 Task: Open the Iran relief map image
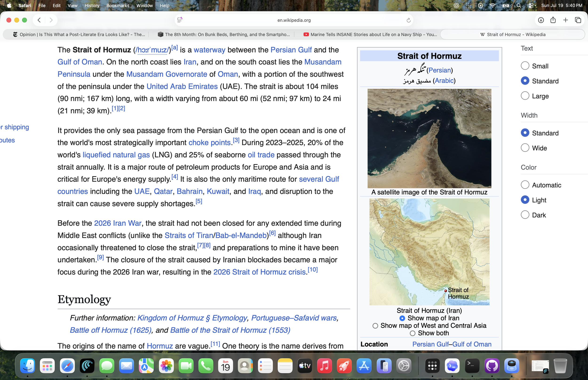(429, 252)
